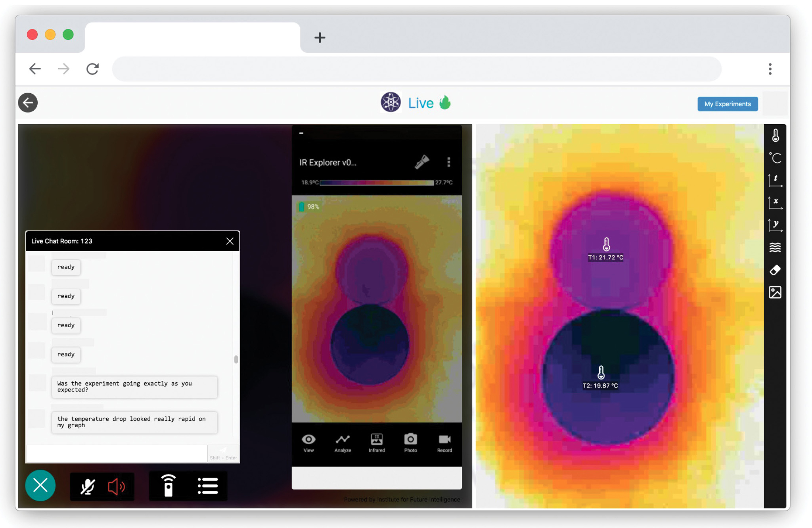
Task: Switch to the Infrared tab view
Action: [376, 442]
